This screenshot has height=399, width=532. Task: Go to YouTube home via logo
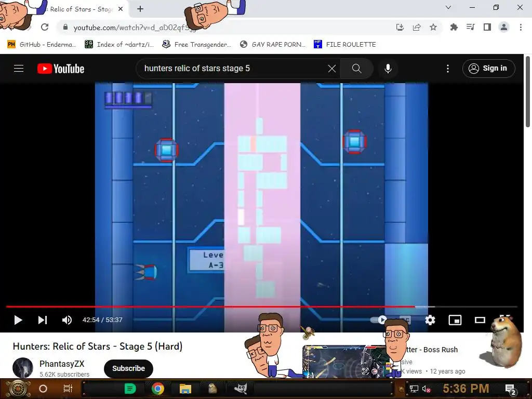click(61, 69)
